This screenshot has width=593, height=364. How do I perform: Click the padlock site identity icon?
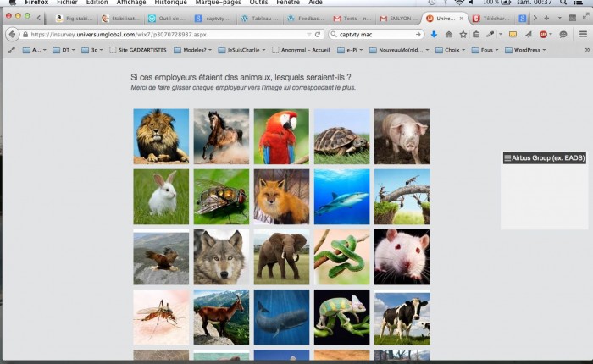point(25,35)
